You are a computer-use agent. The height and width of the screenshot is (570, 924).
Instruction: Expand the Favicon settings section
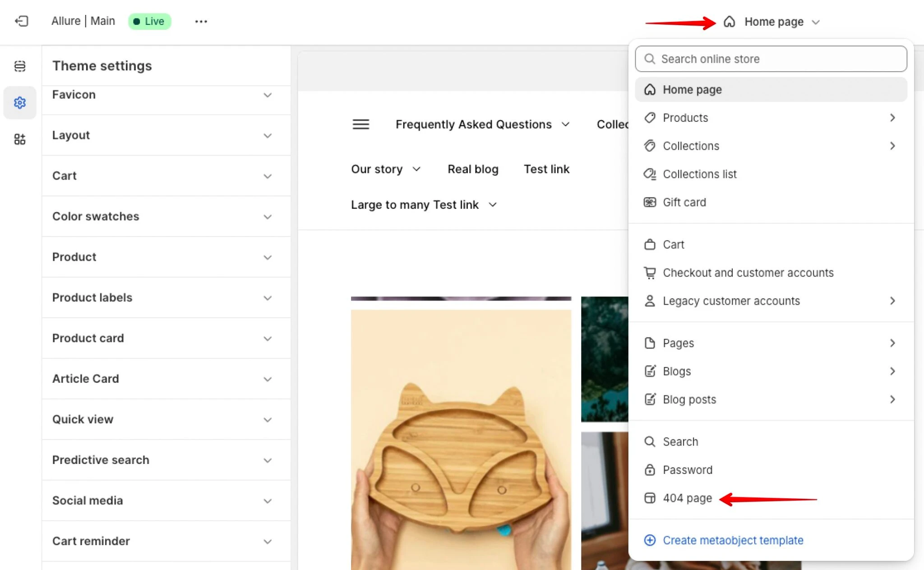[x=166, y=95]
